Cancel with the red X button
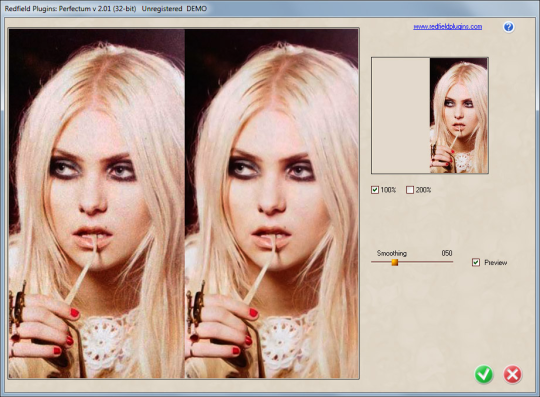 [512, 374]
